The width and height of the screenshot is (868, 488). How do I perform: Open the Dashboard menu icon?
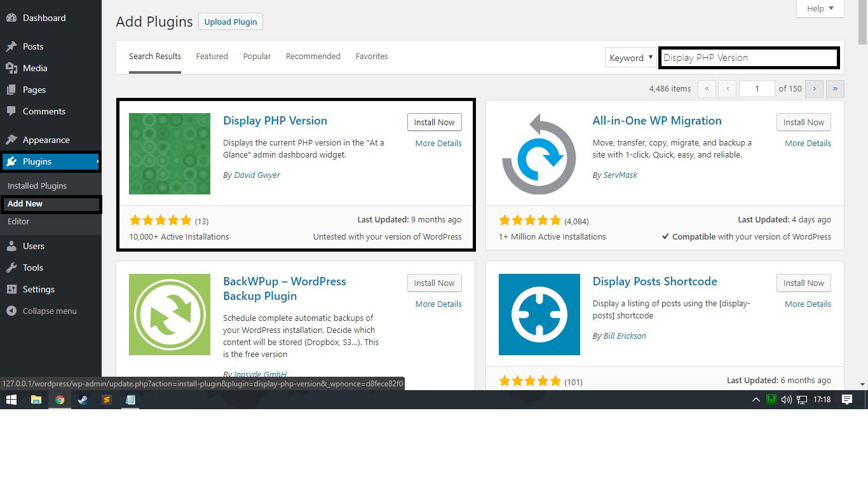pyautogui.click(x=11, y=18)
